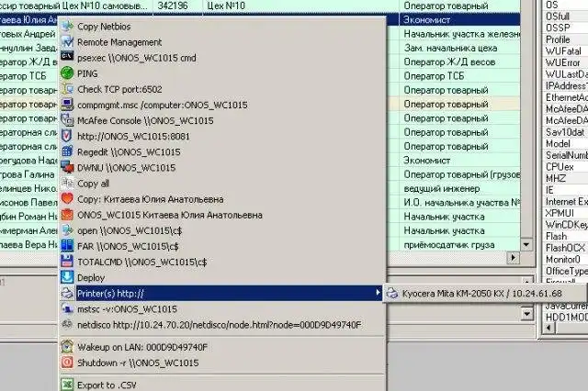This screenshot has height=391, width=588.
Task: Click the Зам. начальника цеха cell
Action: [459, 48]
